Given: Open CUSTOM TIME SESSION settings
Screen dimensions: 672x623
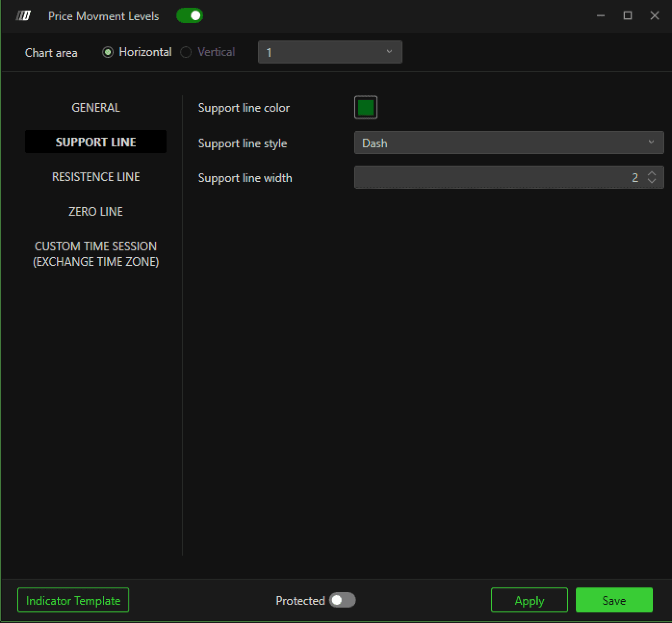Looking at the screenshot, I should (x=96, y=254).
